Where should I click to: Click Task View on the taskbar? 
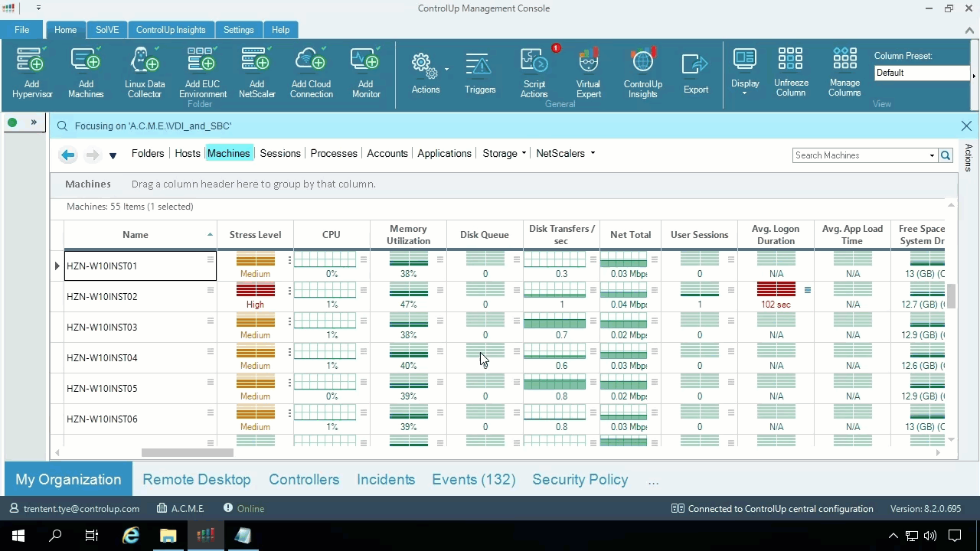coord(92,536)
